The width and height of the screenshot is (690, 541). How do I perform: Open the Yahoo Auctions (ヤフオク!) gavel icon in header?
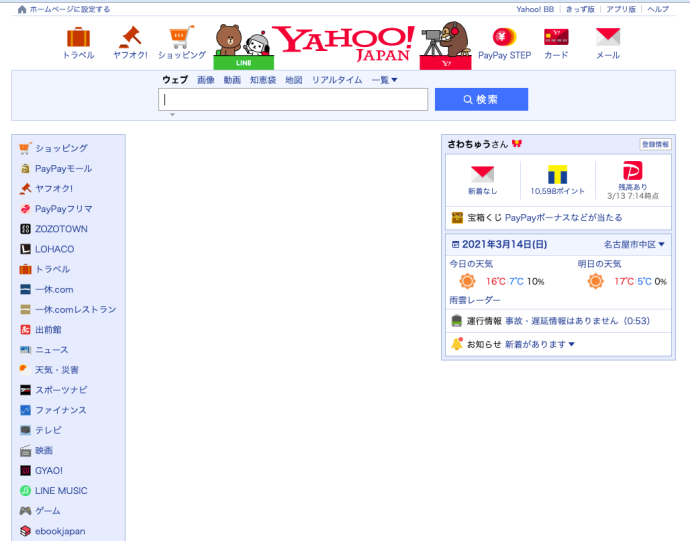click(130, 37)
